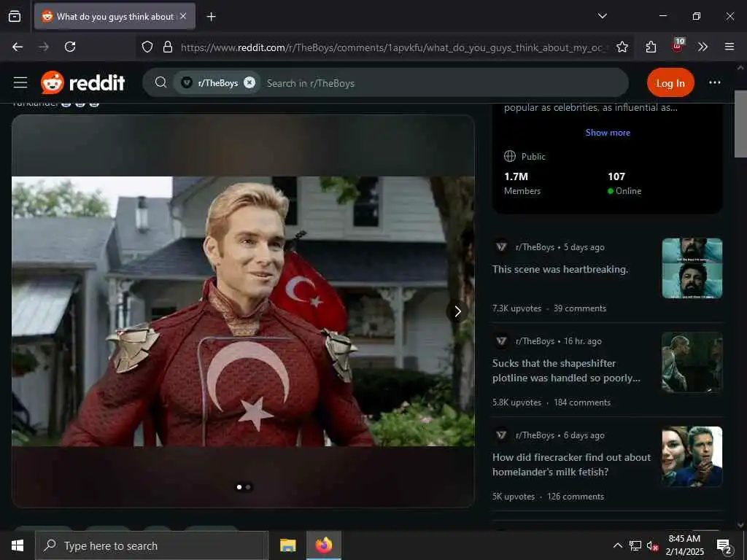The height and width of the screenshot is (560, 747).
Task: Open the heartbreaking scene post thumbnail
Action: (x=692, y=268)
